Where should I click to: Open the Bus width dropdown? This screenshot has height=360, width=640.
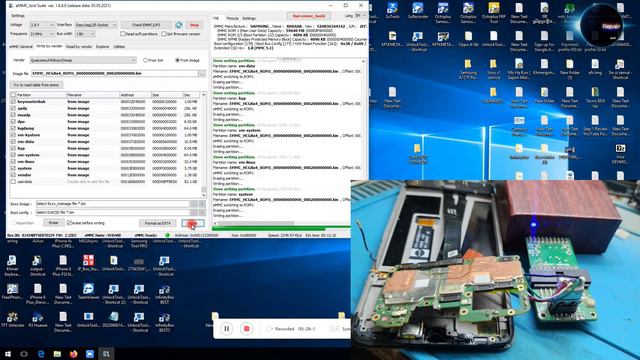click(85, 34)
